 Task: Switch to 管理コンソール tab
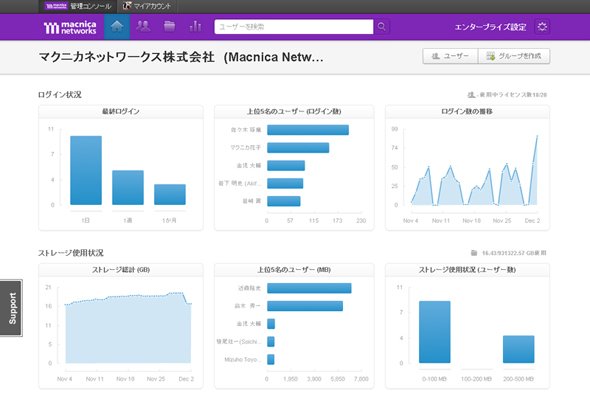78,6
